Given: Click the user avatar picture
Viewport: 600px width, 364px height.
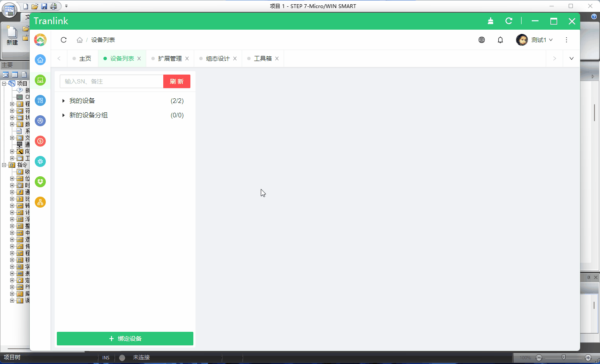Looking at the screenshot, I should (x=522, y=40).
